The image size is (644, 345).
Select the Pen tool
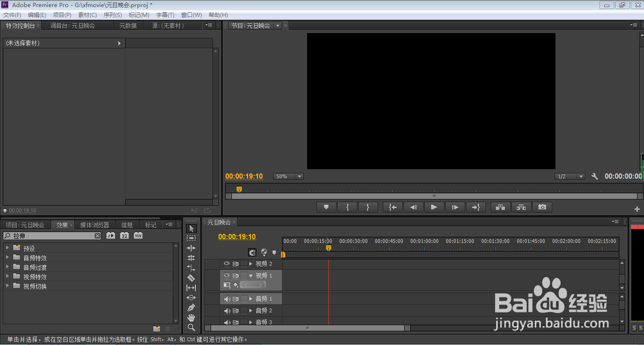click(191, 308)
